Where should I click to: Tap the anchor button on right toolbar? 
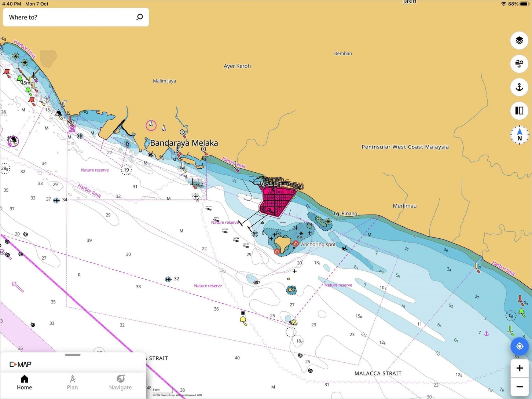[519, 87]
